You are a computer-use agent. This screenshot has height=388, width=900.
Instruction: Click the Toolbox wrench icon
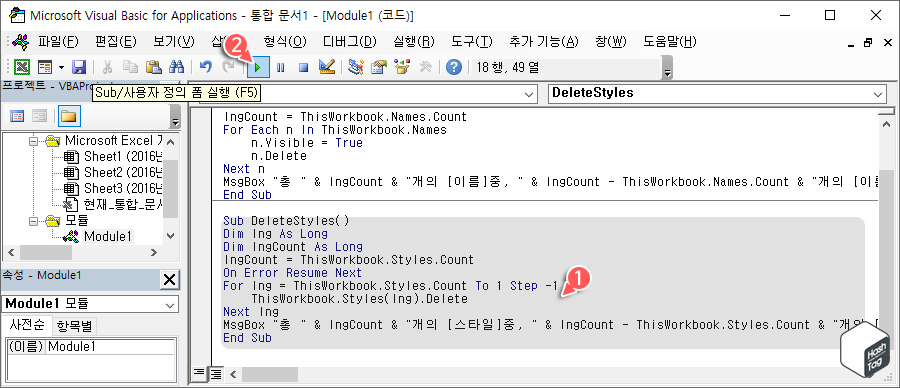coord(425,67)
